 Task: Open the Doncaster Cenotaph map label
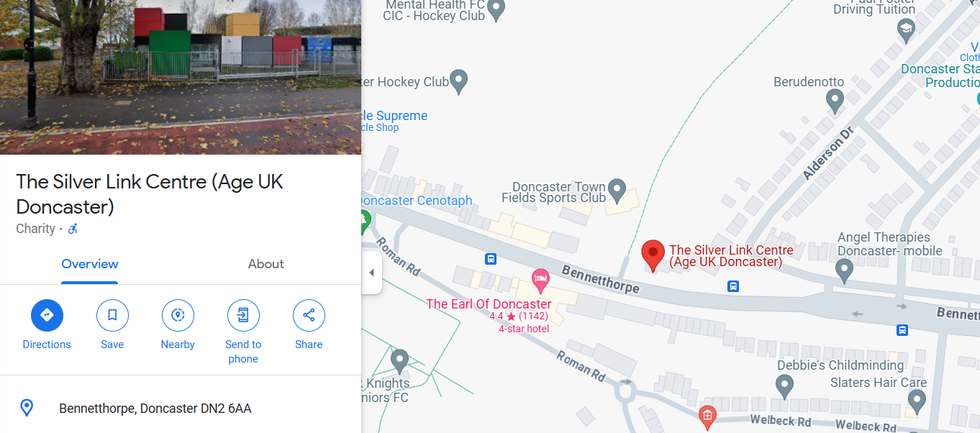click(415, 201)
